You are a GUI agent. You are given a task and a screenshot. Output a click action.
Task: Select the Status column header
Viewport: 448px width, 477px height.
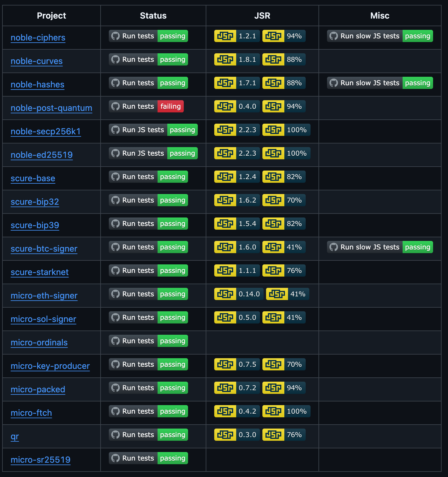[x=153, y=16]
